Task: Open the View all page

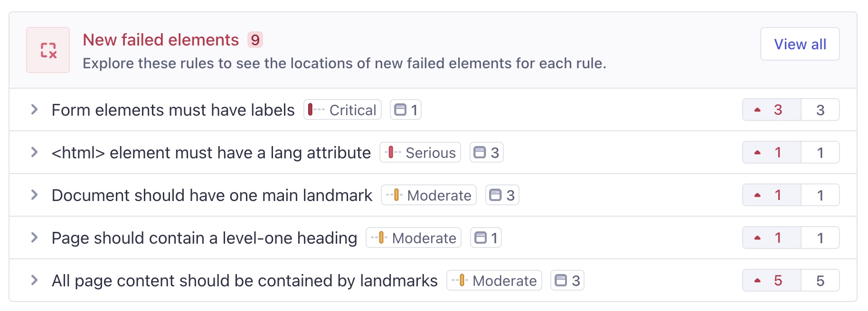Action: (x=800, y=44)
